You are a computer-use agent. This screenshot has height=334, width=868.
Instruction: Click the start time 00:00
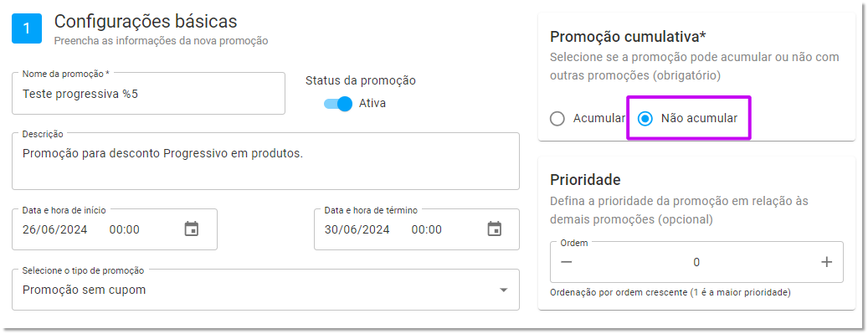[125, 229]
